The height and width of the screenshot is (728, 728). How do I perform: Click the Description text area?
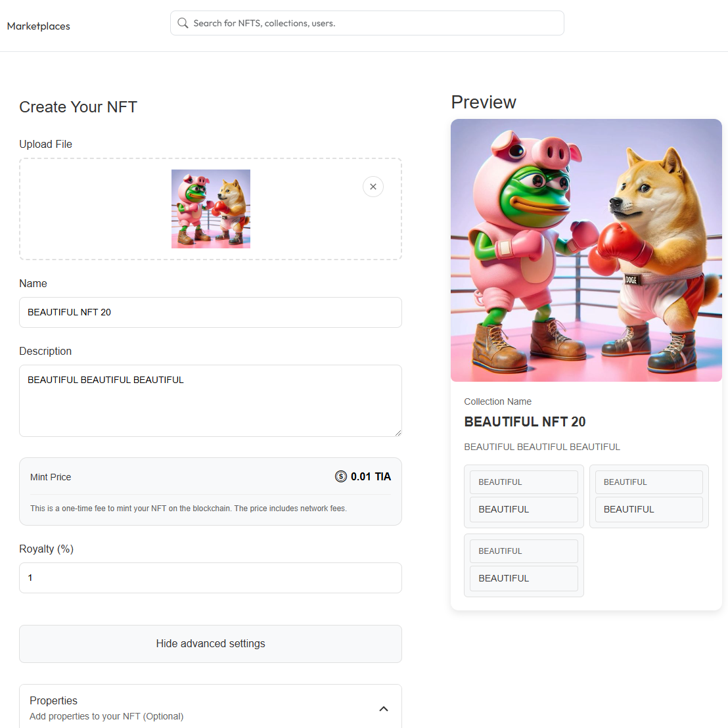(x=210, y=401)
